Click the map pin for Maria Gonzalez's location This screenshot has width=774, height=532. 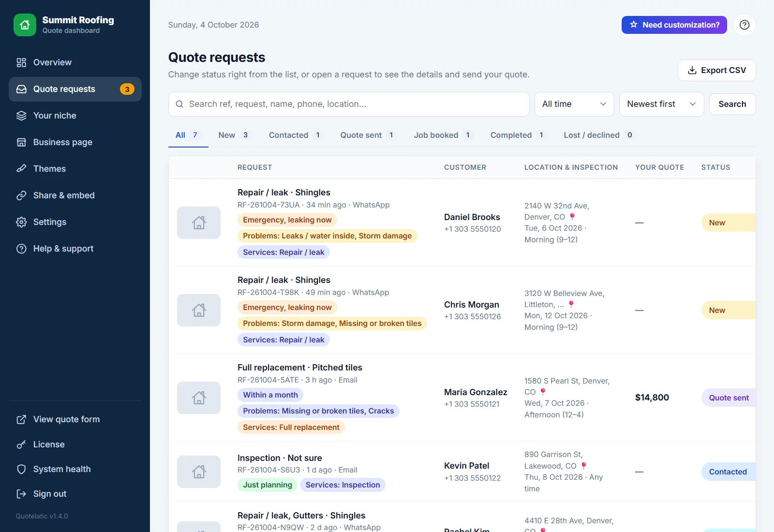coord(543,392)
